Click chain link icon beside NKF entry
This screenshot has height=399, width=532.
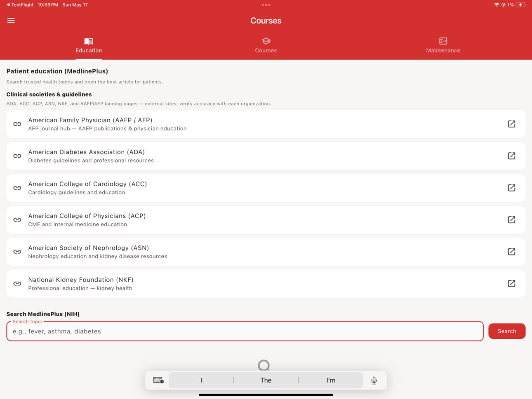(x=17, y=283)
